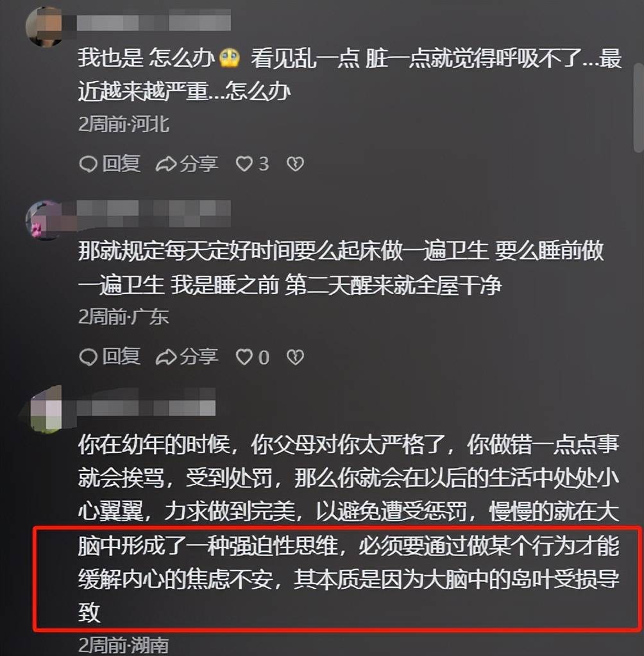This screenshot has height=656, width=644.
Task: Click the comment list scrollbar thumb
Action: (x=638, y=108)
